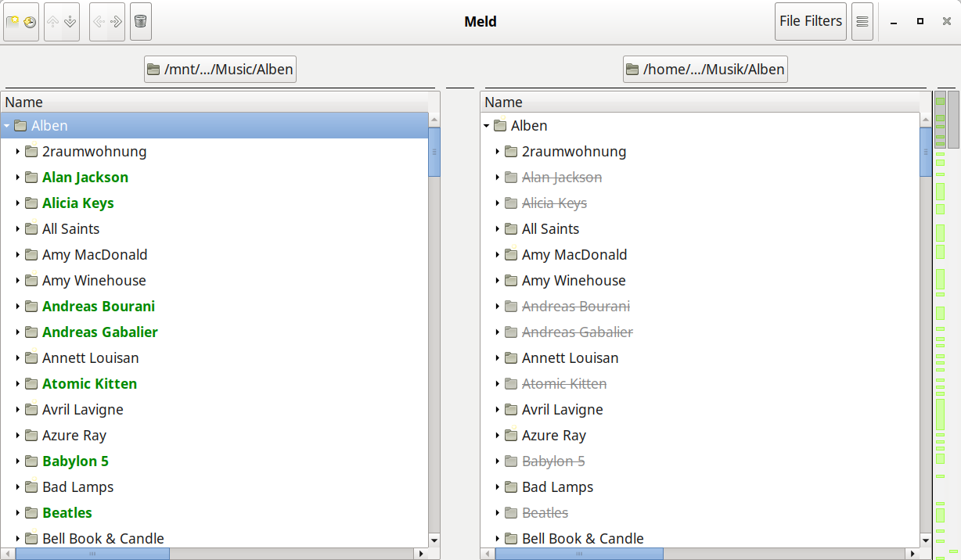Select struck-through Babylon 5 in right pane

pos(553,461)
